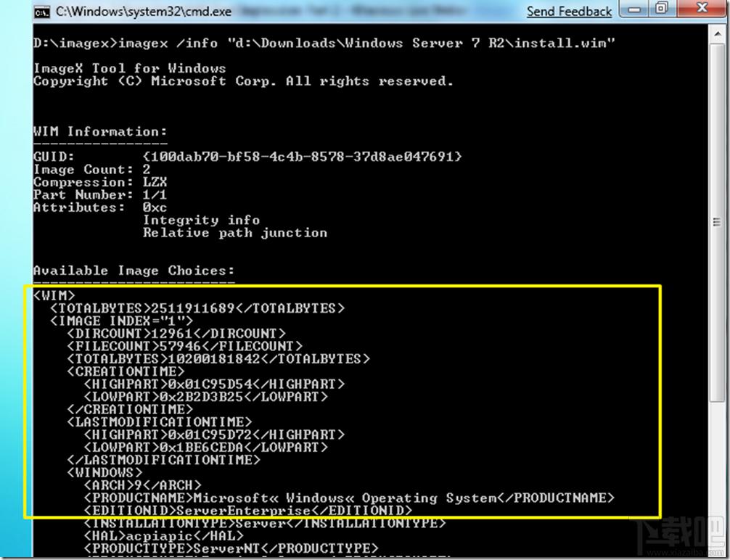Minimize the cmd.exe window
730x560 pixels.
point(633,9)
